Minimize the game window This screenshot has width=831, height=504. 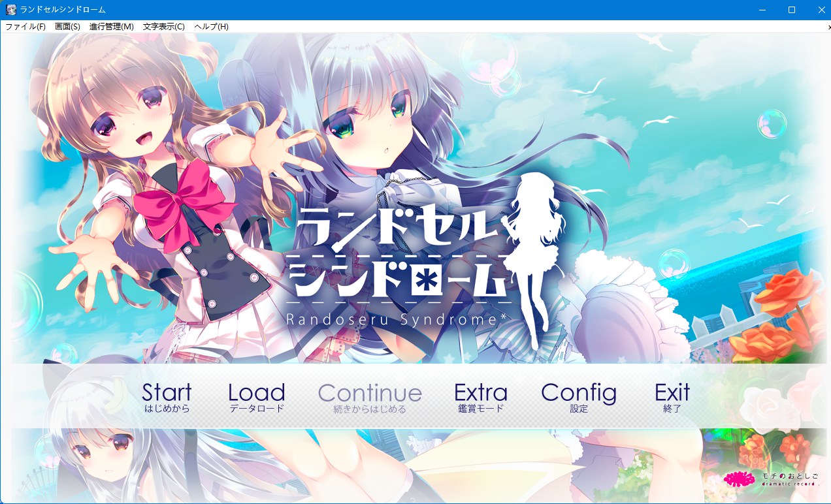point(762,10)
